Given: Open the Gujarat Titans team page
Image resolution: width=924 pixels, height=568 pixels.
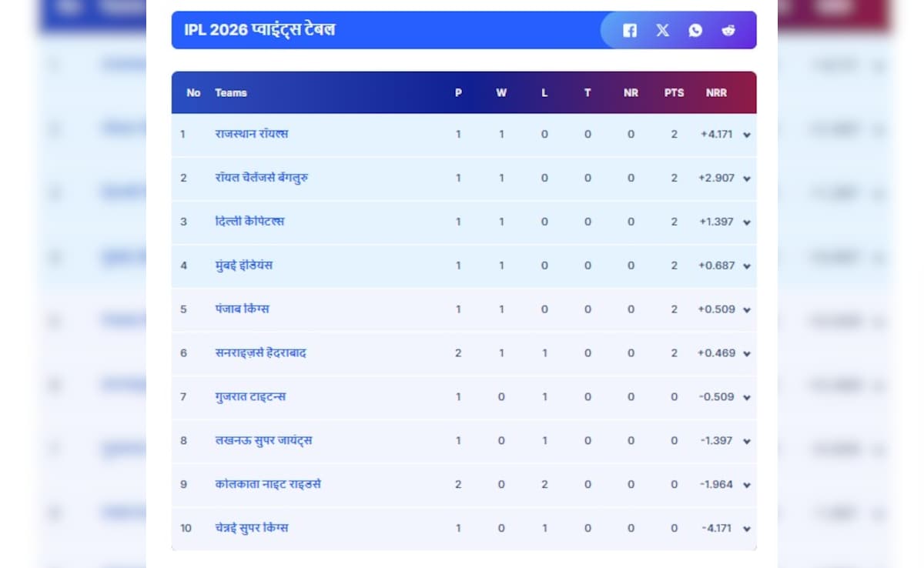Looking at the screenshot, I should [250, 396].
